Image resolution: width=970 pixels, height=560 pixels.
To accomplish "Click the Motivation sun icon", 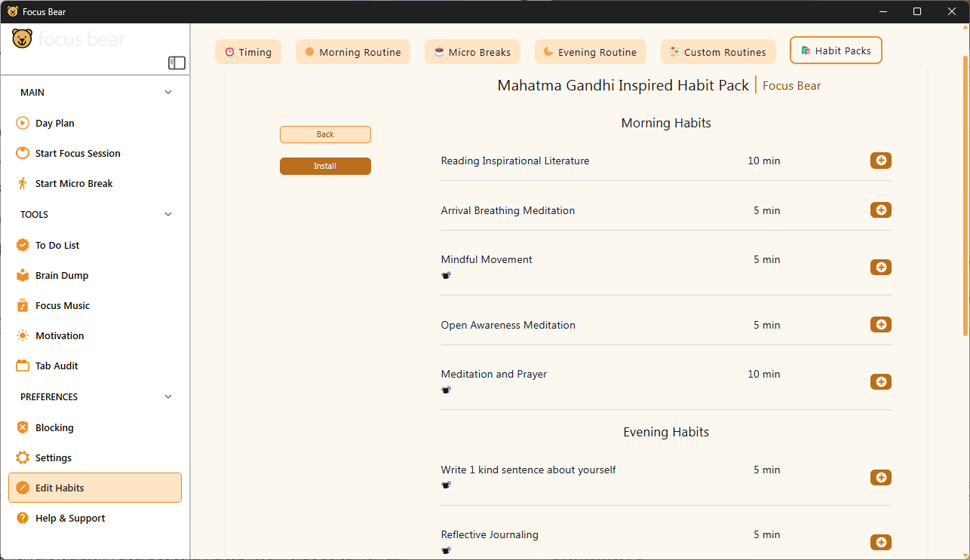I will click(x=23, y=335).
